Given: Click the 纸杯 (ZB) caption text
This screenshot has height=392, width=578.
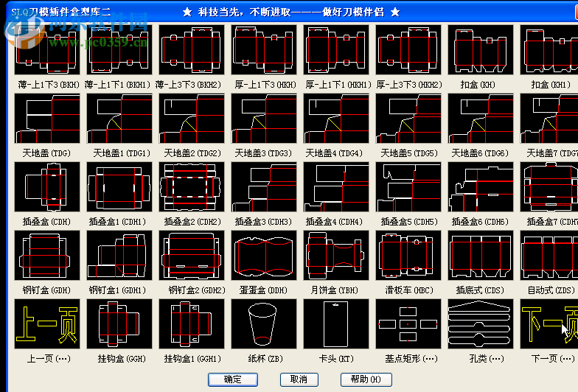Looking at the screenshot, I should click(265, 358).
